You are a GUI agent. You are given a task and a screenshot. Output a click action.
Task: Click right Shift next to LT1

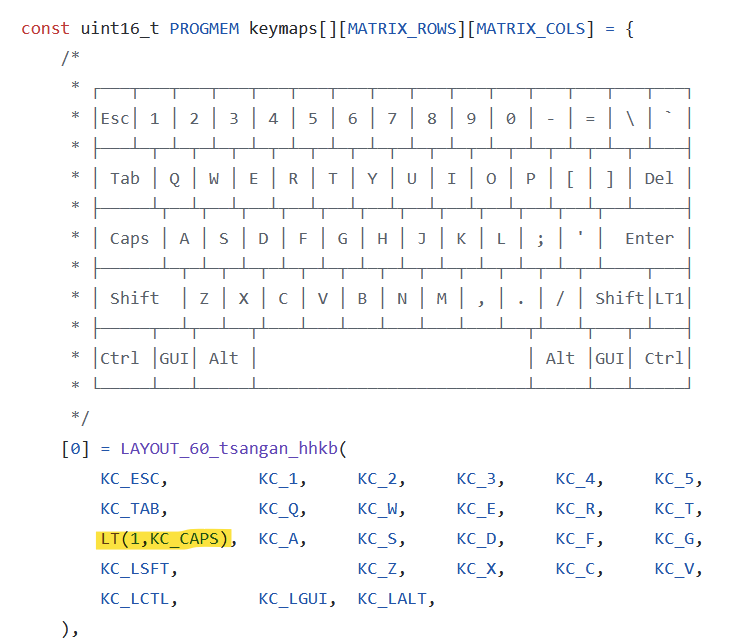[x=620, y=299]
